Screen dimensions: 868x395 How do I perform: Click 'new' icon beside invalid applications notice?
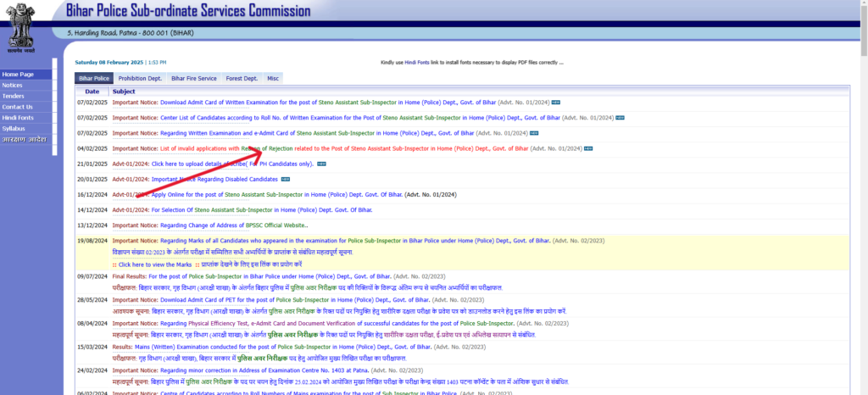tap(588, 149)
